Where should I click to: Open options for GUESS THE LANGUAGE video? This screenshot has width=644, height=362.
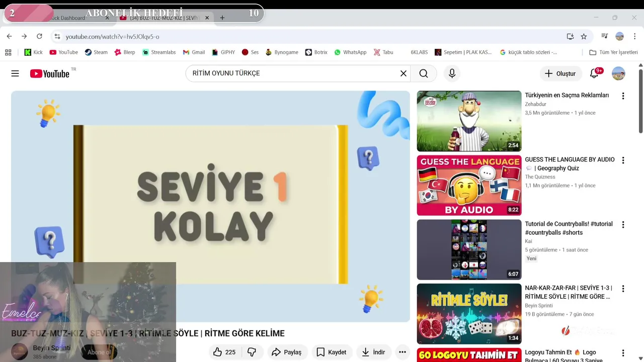[x=623, y=160]
